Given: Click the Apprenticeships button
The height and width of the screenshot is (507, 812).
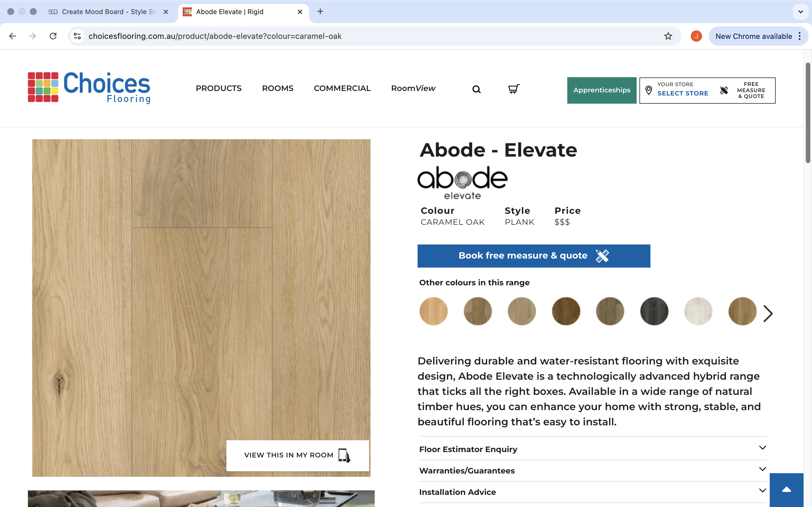Looking at the screenshot, I should coord(602,90).
